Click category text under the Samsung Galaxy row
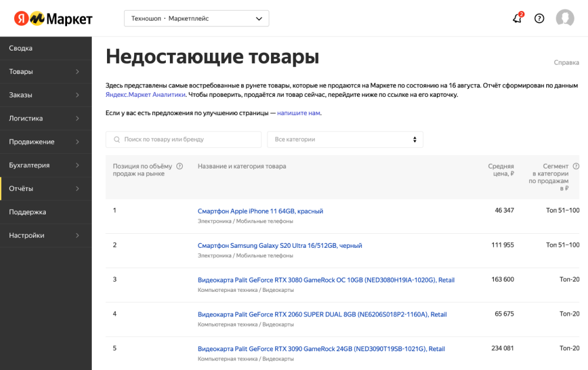Image resolution: width=588 pixels, height=370 pixels. coord(245,256)
